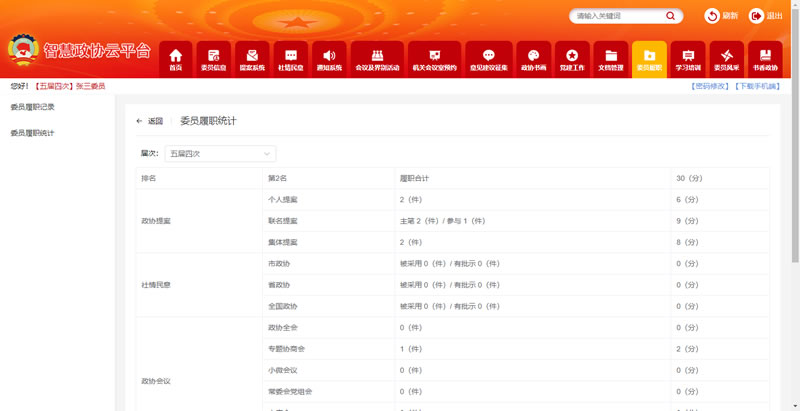Open the 委员信息 module

coord(213,59)
